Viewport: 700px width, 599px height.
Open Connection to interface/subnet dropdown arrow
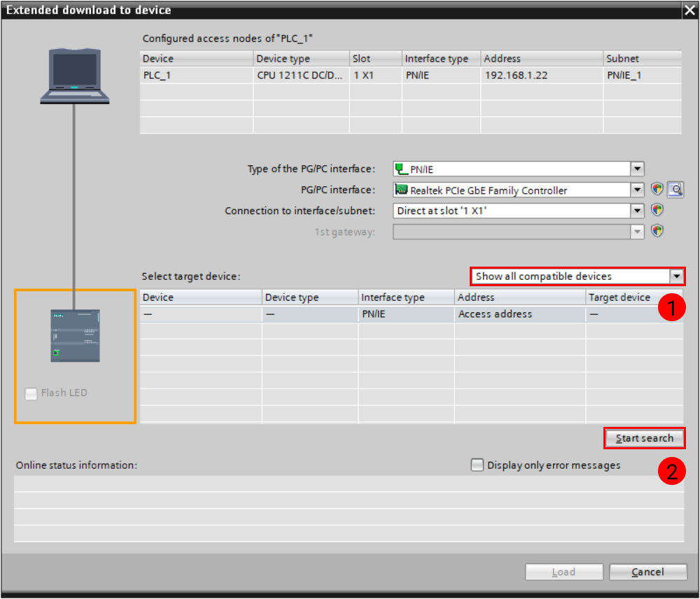[x=637, y=210]
